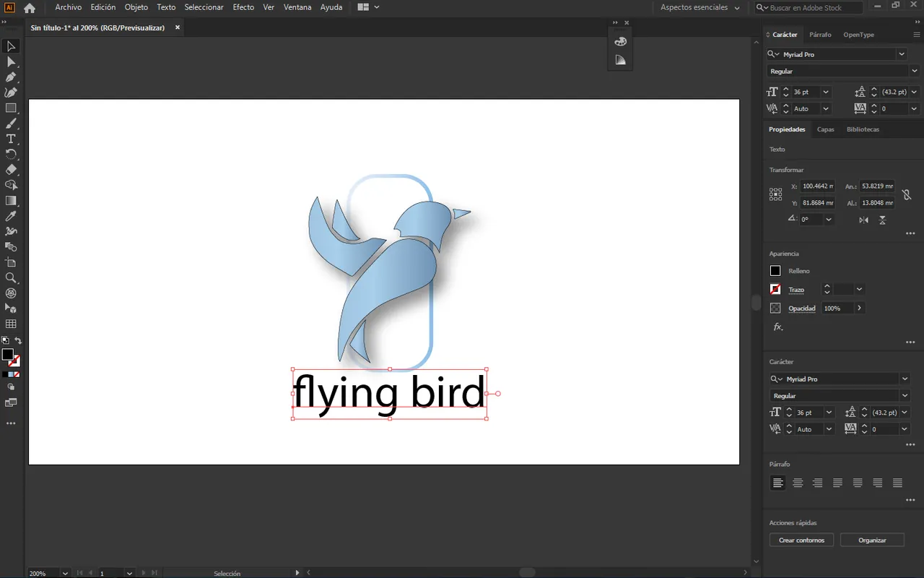The height and width of the screenshot is (578, 924).
Task: Switch to the Bibliotecas tab
Action: (x=863, y=129)
